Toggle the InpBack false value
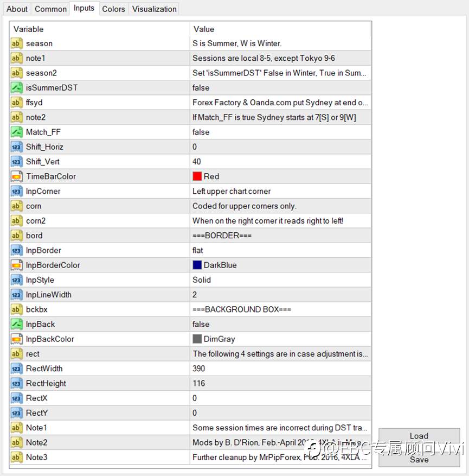 [x=280, y=324]
